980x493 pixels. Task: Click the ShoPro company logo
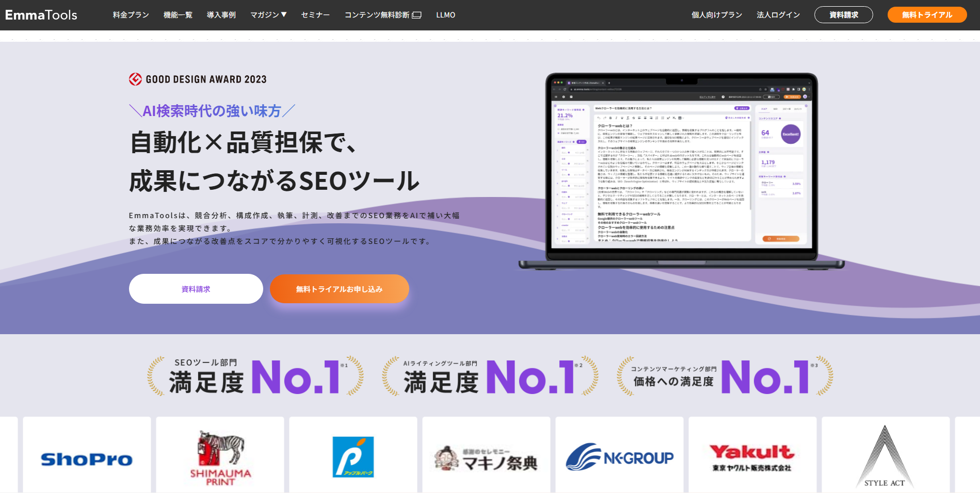87,458
